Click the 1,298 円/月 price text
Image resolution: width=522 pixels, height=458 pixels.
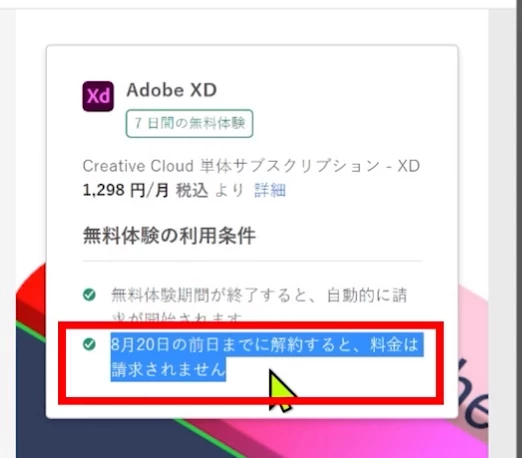[125, 190]
